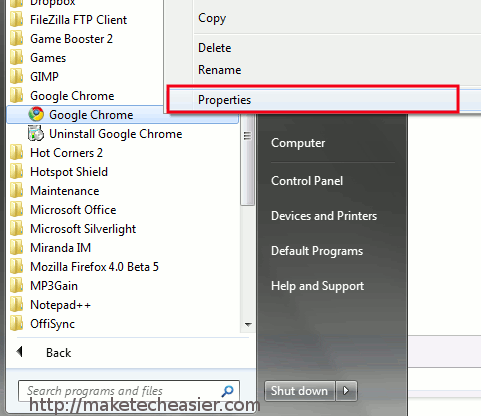The height and width of the screenshot is (416, 481).
Task: Expand the GIMP folder label
Action: (44, 77)
